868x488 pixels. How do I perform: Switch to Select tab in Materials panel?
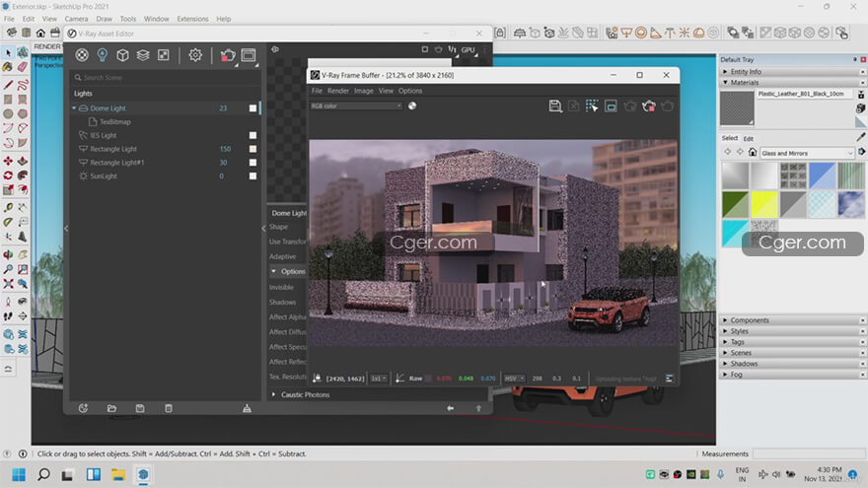(x=730, y=138)
